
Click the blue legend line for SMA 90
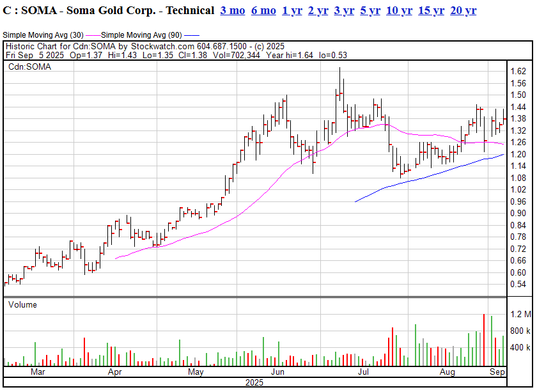pyautogui.click(x=192, y=35)
